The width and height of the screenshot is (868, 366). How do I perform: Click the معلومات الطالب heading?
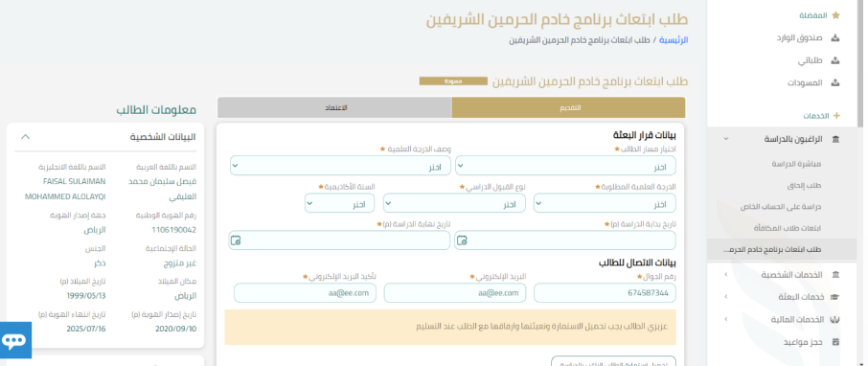[156, 109]
